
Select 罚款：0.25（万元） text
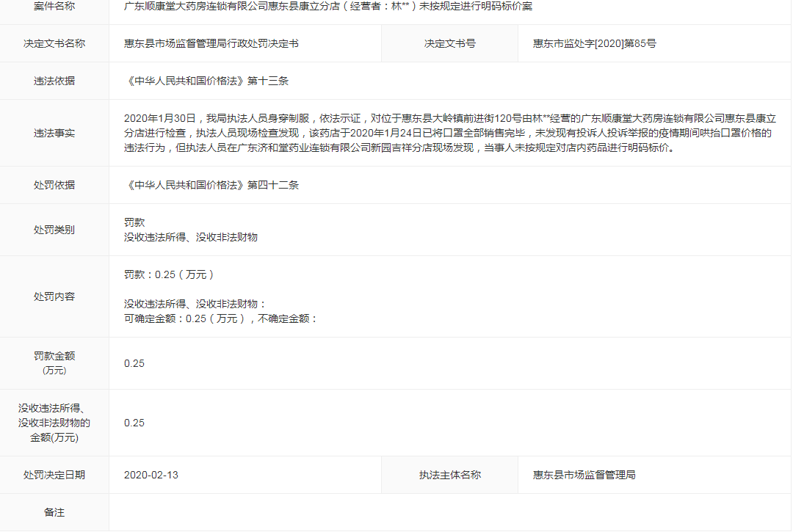[x=169, y=274]
